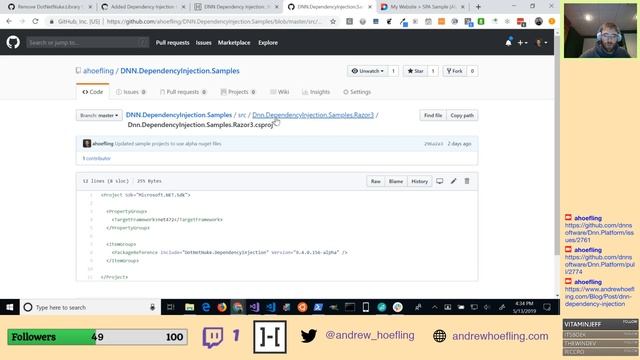Open a new browser tab
The width and height of the screenshot is (640, 360).
pos(478,7)
